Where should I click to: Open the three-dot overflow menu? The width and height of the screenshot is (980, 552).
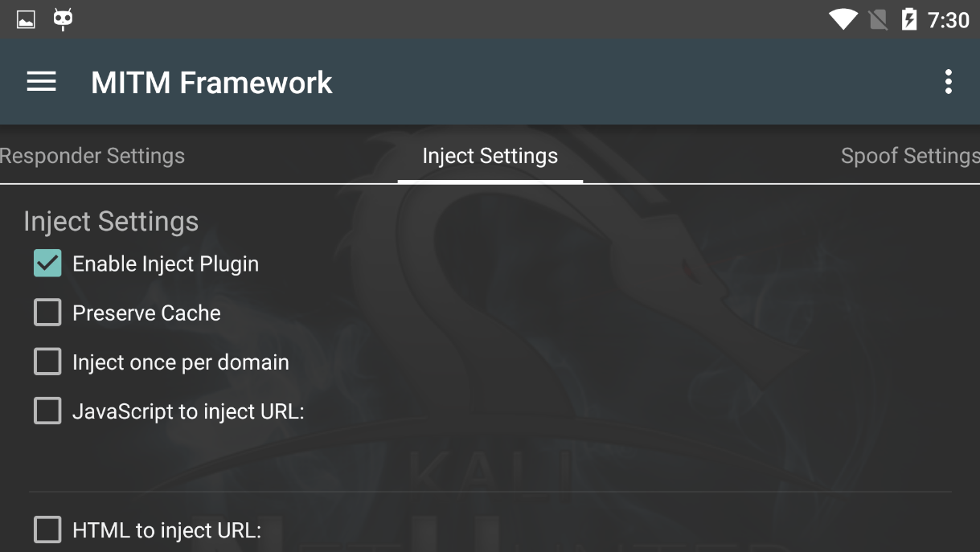(x=949, y=82)
